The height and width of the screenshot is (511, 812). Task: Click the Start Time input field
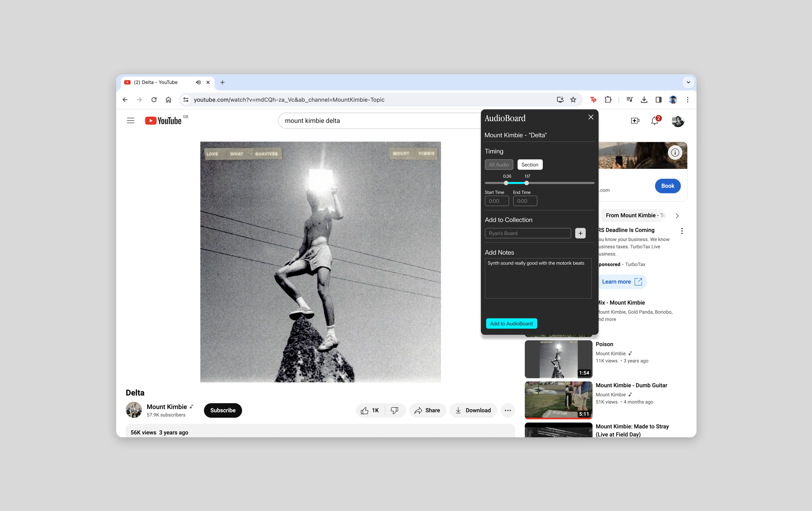pyautogui.click(x=497, y=201)
